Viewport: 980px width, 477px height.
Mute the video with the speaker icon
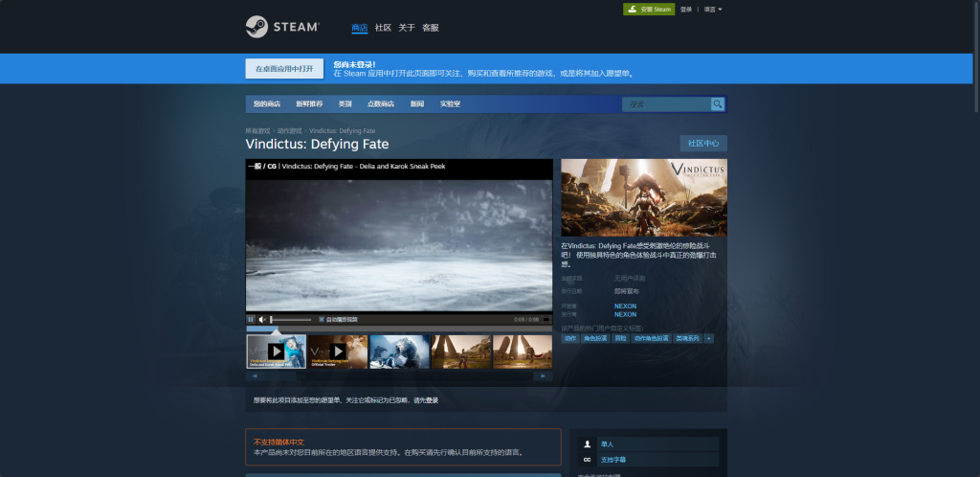point(262,320)
